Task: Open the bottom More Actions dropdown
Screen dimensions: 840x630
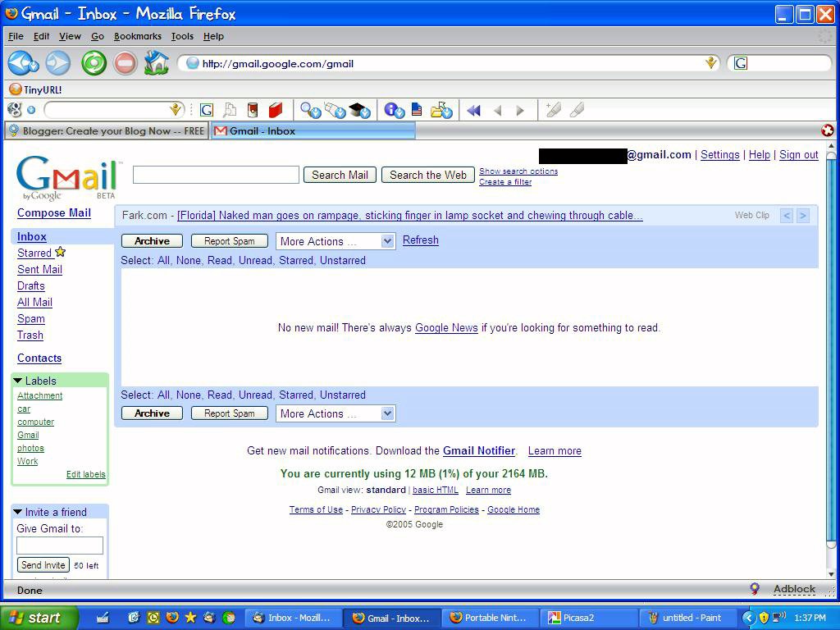Action: (336, 413)
